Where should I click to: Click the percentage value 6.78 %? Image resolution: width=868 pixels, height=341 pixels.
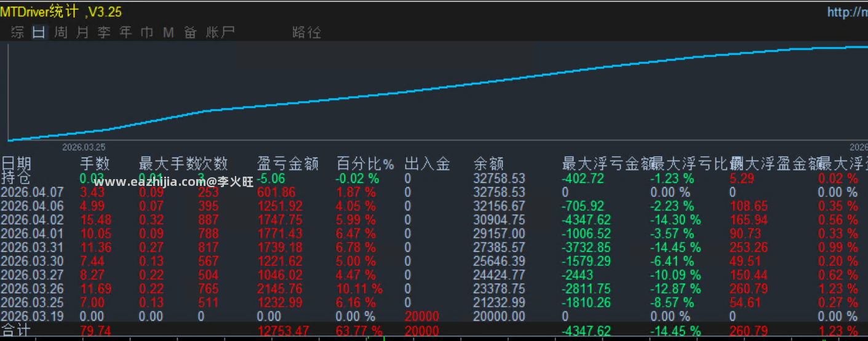coord(356,247)
